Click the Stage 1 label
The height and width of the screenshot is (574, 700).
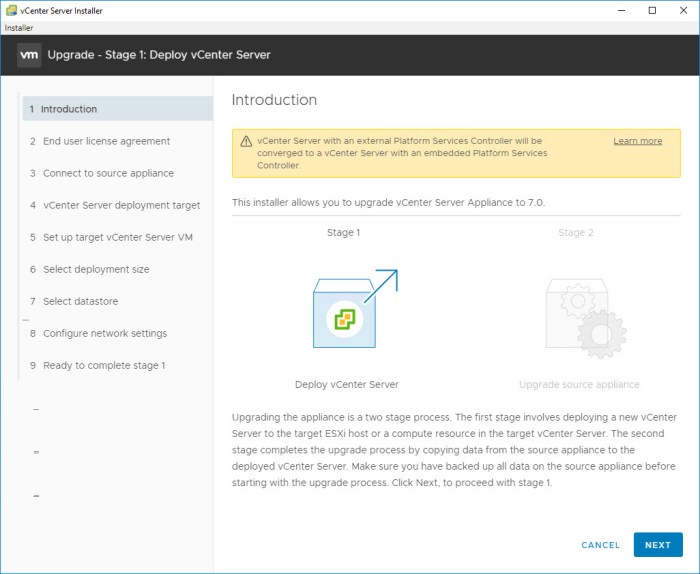pos(342,233)
